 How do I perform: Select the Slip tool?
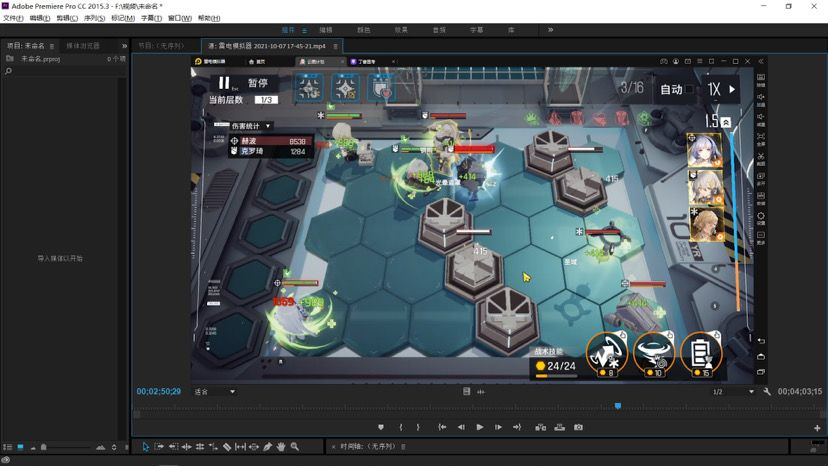pyautogui.click(x=240, y=447)
